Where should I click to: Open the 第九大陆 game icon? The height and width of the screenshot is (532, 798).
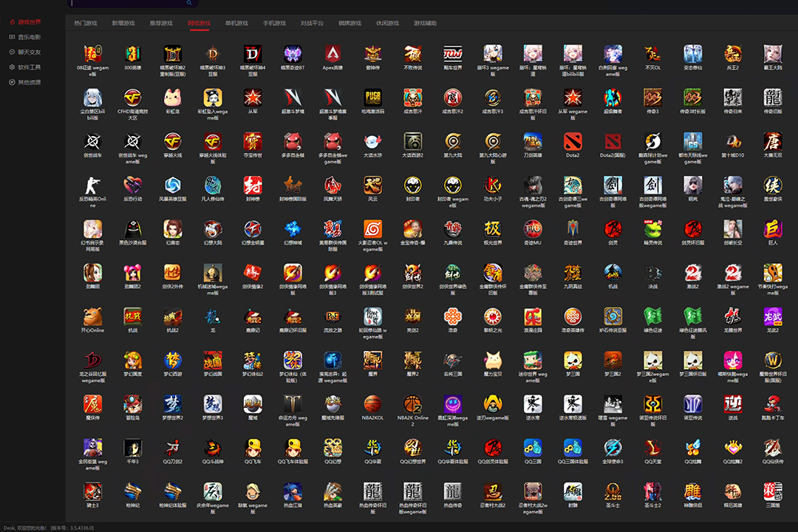pyautogui.click(x=453, y=141)
